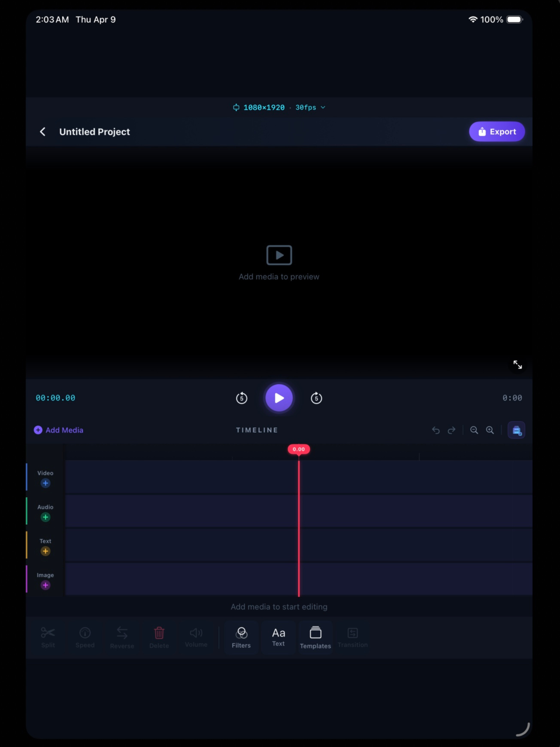
Task: Go back using the chevron beside Untitled Project
Action: point(43,132)
